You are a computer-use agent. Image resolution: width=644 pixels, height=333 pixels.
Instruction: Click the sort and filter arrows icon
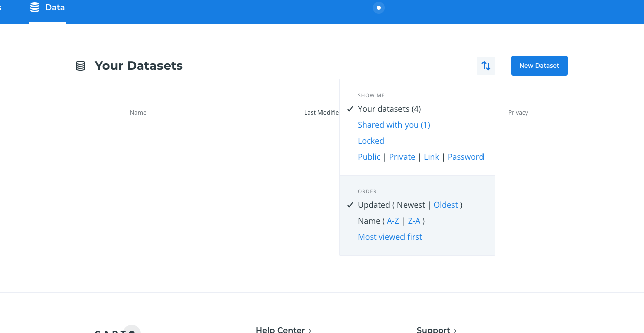(x=486, y=66)
